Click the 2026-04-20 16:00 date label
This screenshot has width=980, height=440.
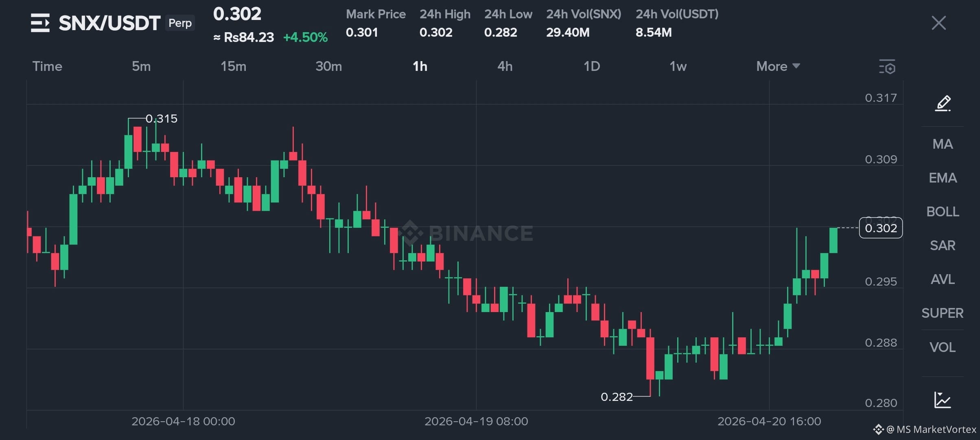point(769,421)
